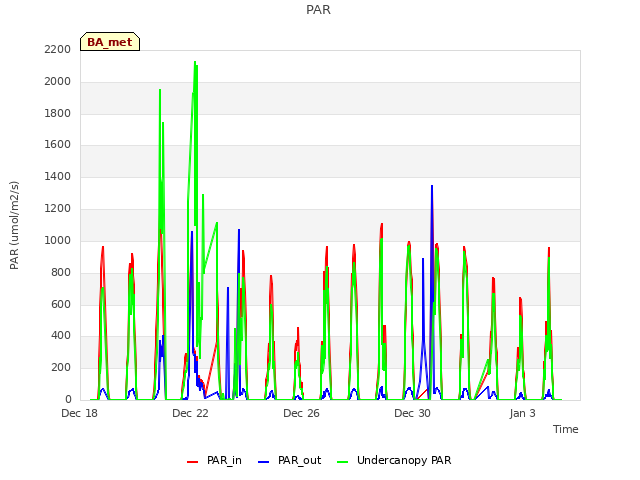640x480 pixels.
Task: Click the 2200 y-axis tick label
Action: click(58, 49)
